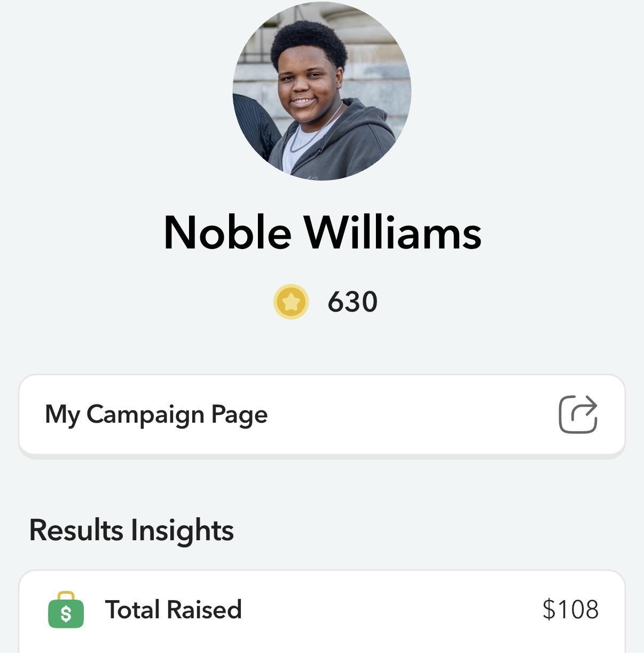
Task: Tap the $108 raised amount
Action: tap(570, 610)
